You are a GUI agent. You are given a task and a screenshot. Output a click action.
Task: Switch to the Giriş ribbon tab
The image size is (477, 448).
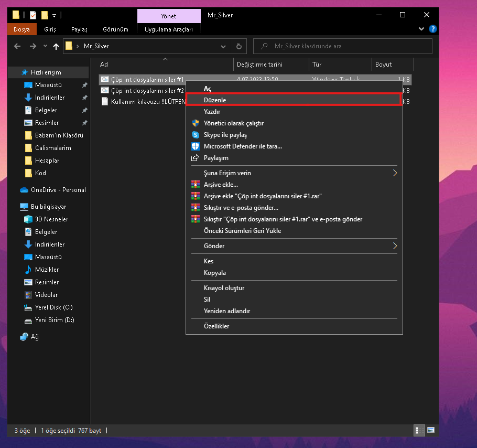pyautogui.click(x=50, y=29)
